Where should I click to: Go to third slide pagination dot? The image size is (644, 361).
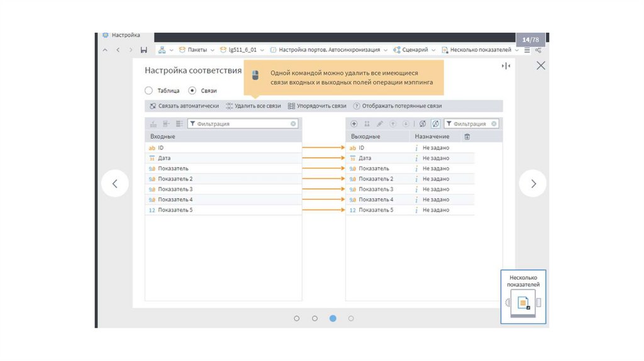tap(333, 318)
